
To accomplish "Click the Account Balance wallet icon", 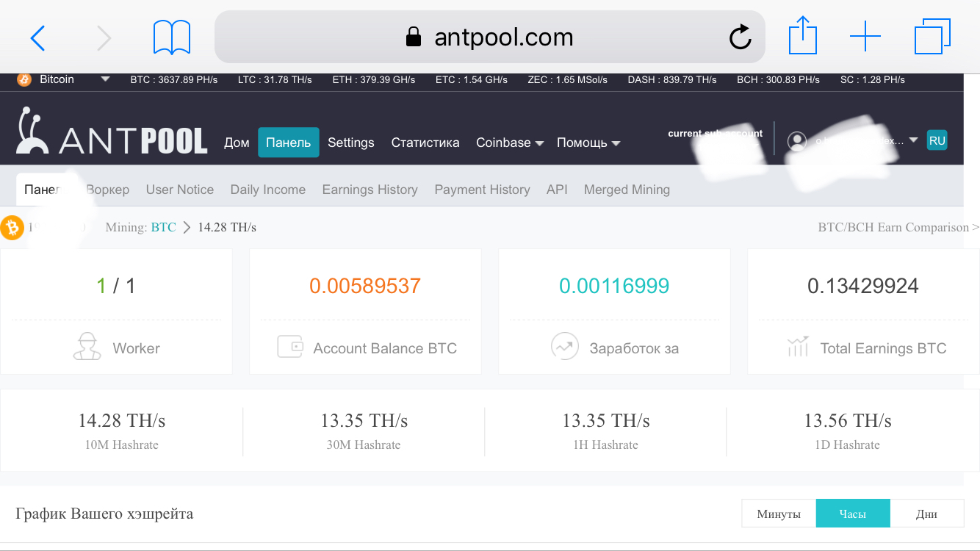I will click(x=290, y=347).
